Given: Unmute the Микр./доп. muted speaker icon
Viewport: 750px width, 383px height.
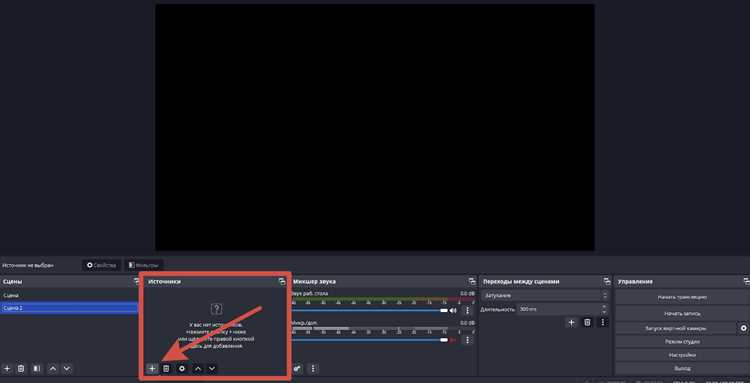Looking at the screenshot, I should coord(453,340).
